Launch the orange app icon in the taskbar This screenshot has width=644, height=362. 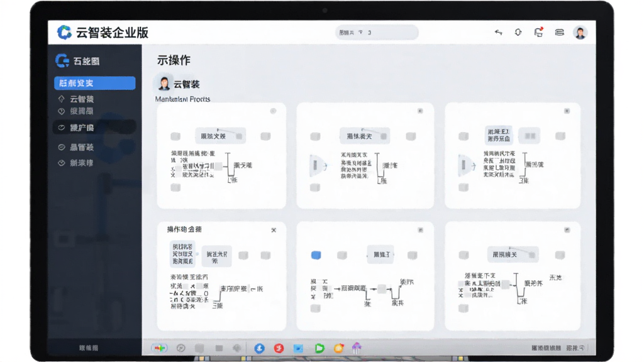[338, 348]
